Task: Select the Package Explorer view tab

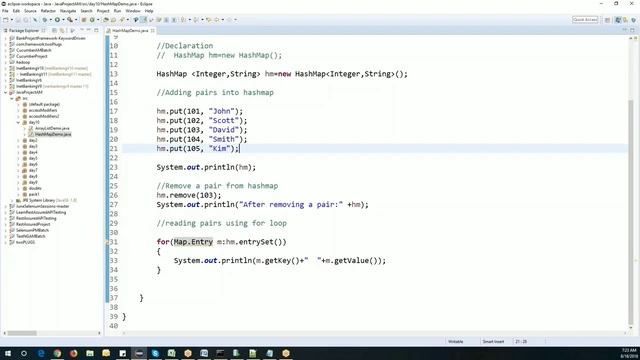Action: pos(23,31)
